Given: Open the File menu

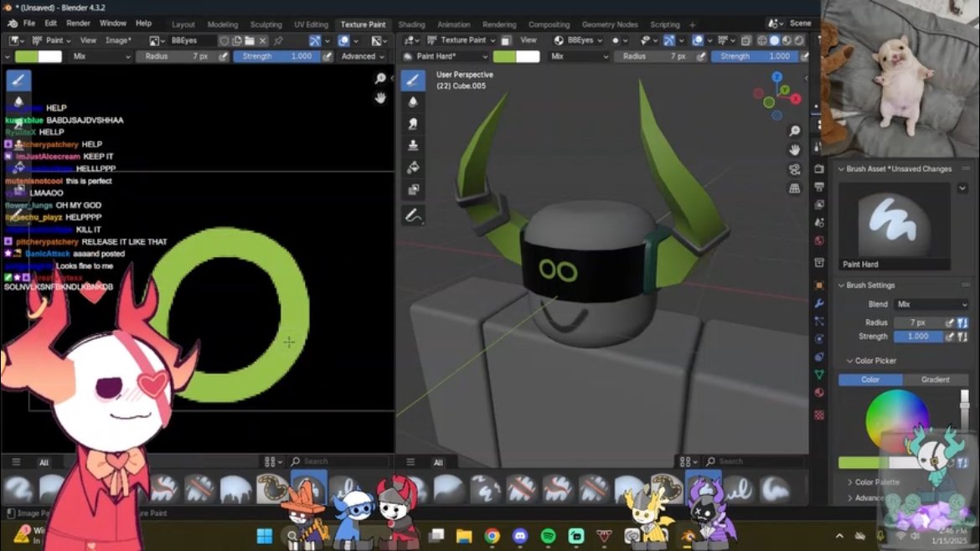Looking at the screenshot, I should [x=28, y=23].
